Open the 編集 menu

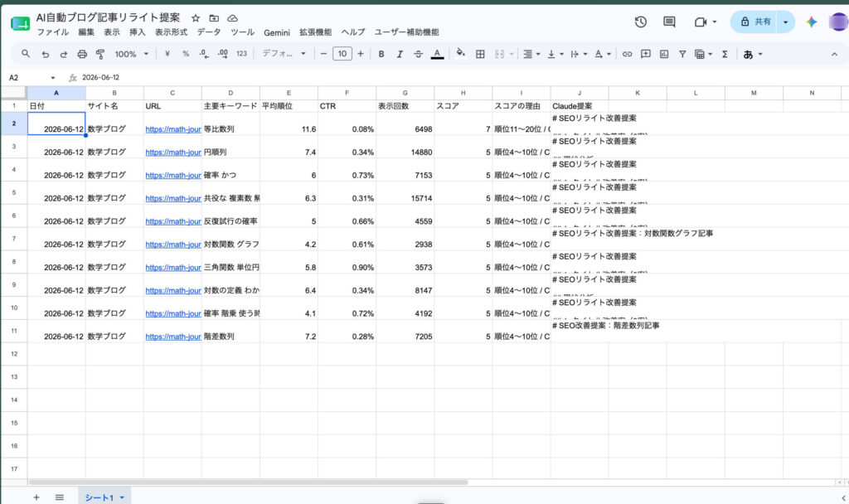86,32
